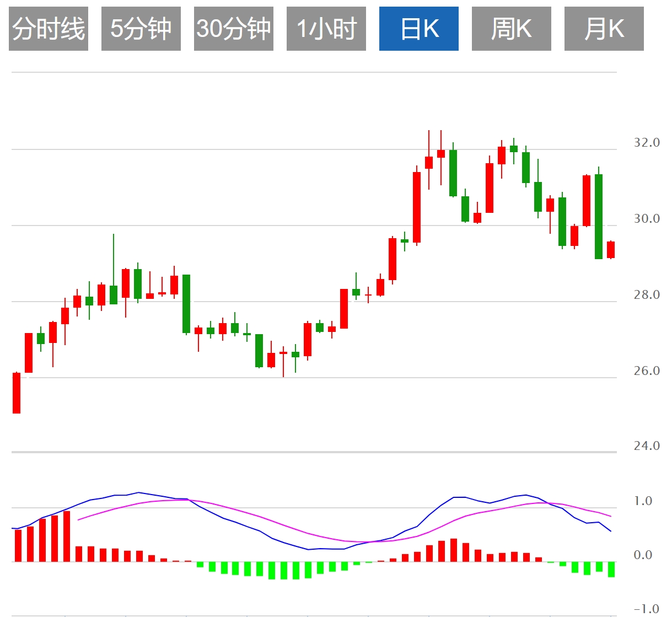This screenshot has width=672, height=617.
Task: Click the last red candlestick on the chart
Action: (x=611, y=250)
